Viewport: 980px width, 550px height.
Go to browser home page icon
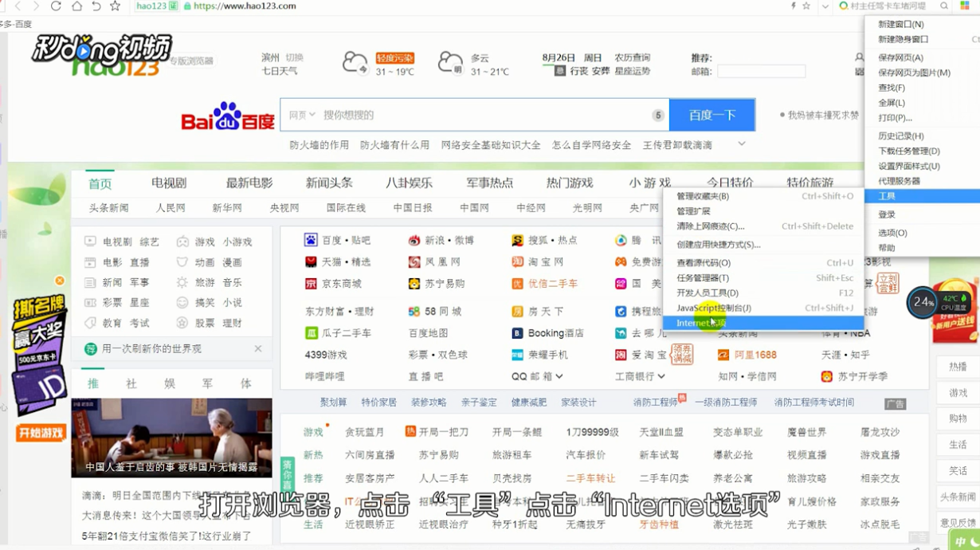pos(76,6)
